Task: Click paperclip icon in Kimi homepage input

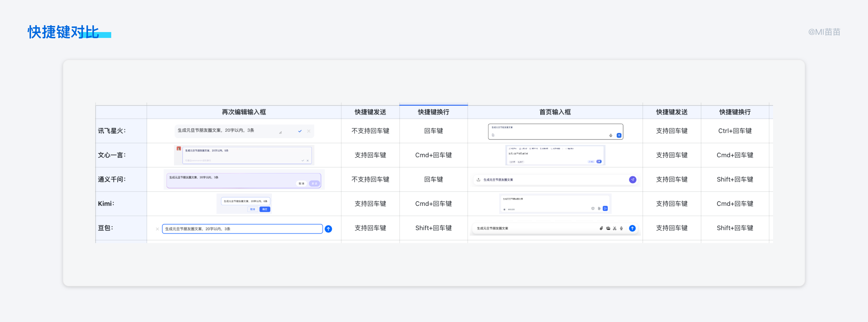Action: [x=599, y=209]
